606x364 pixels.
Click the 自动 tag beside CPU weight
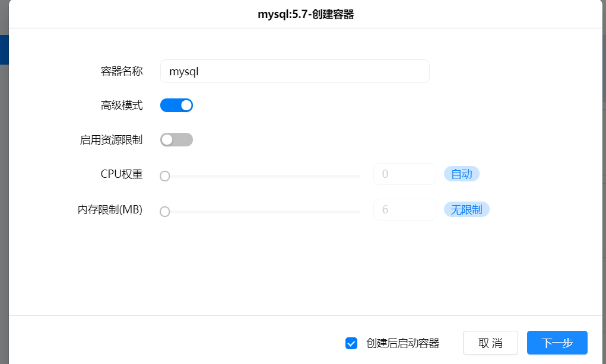pyautogui.click(x=461, y=174)
